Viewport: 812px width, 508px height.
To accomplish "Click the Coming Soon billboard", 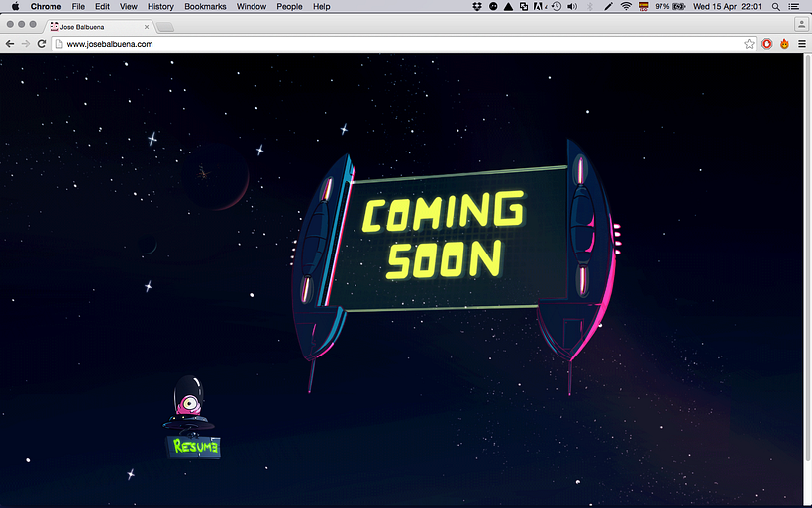I will click(448, 240).
